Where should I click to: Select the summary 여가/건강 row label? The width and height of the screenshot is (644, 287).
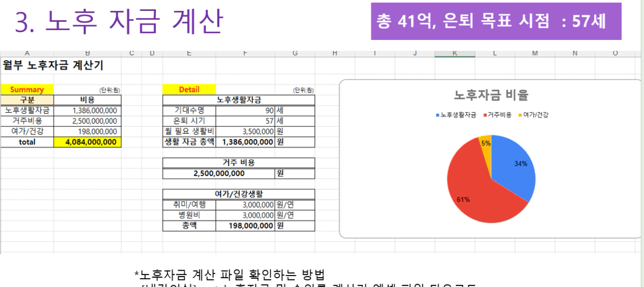point(27,131)
